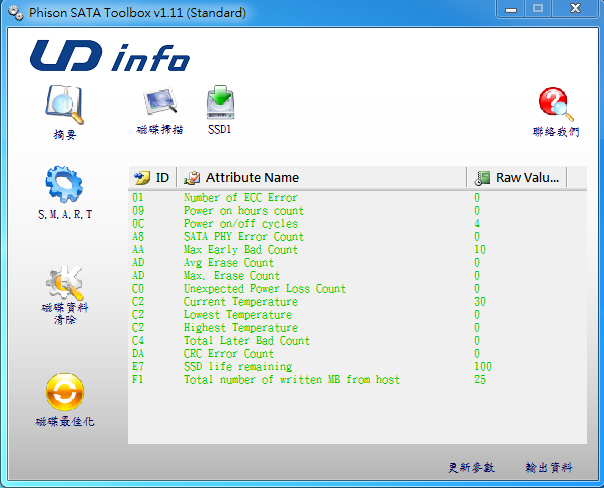
Task: Click raw value 25 in F1 row
Action: [480, 380]
